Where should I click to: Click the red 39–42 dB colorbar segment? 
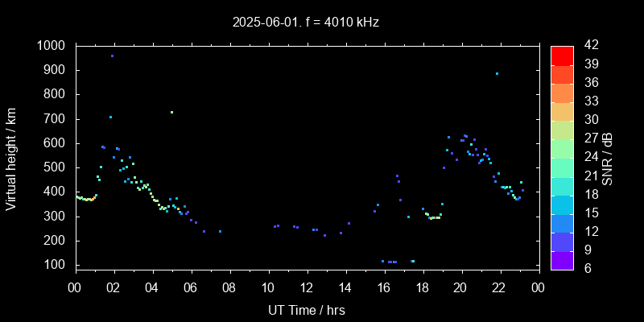click(562, 55)
